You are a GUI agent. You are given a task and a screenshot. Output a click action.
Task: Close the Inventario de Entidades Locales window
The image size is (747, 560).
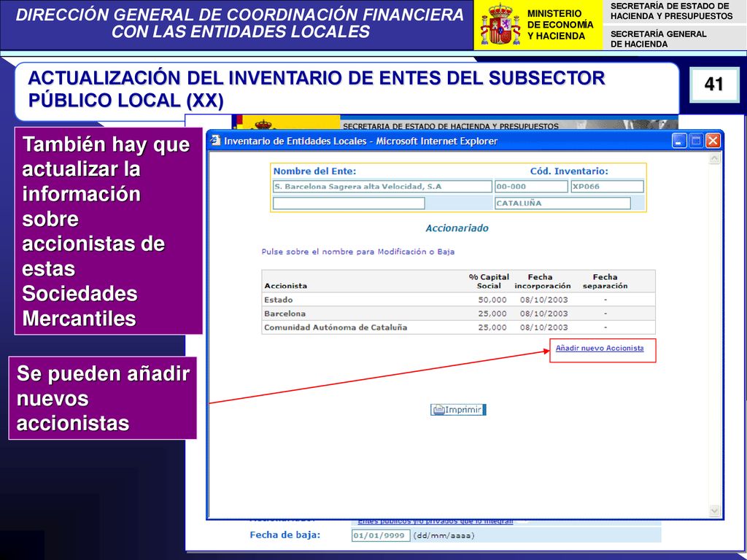click(x=713, y=141)
